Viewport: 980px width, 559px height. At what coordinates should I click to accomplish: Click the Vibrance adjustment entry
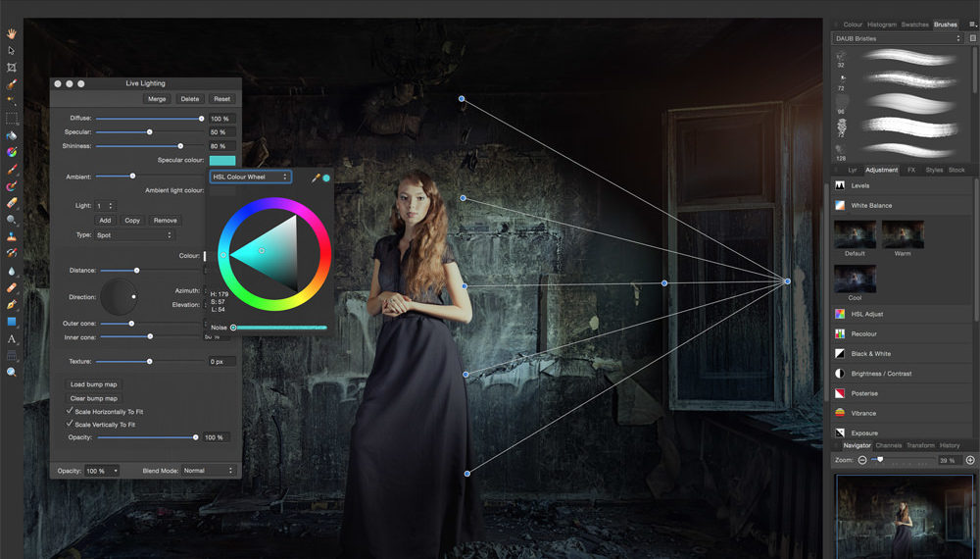904,413
